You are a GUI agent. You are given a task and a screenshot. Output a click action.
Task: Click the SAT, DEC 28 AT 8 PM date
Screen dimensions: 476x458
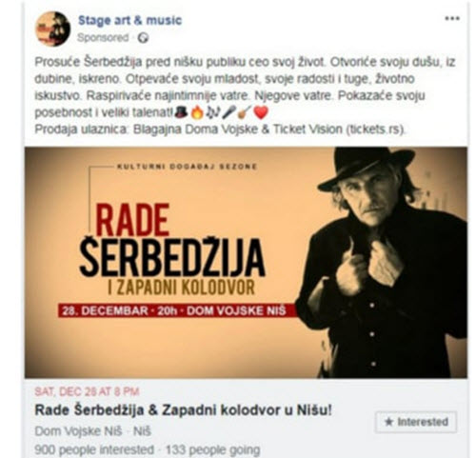(87, 391)
